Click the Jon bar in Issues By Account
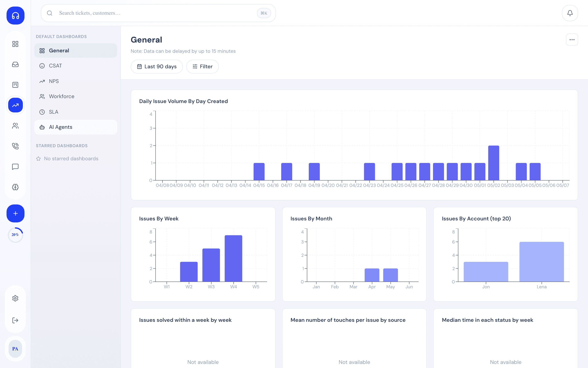Viewport: 588px width, 368px height. [486, 272]
